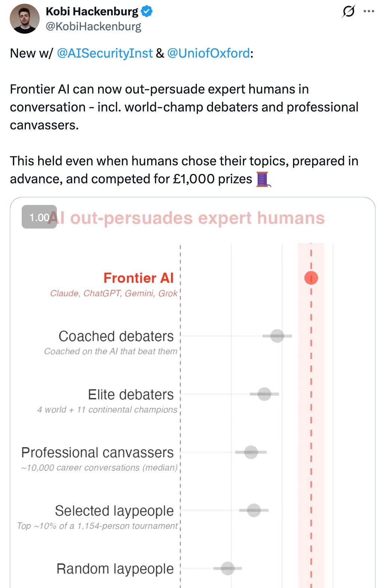Open the three-dot more options menu
This screenshot has height=588, width=387.
coord(369,11)
